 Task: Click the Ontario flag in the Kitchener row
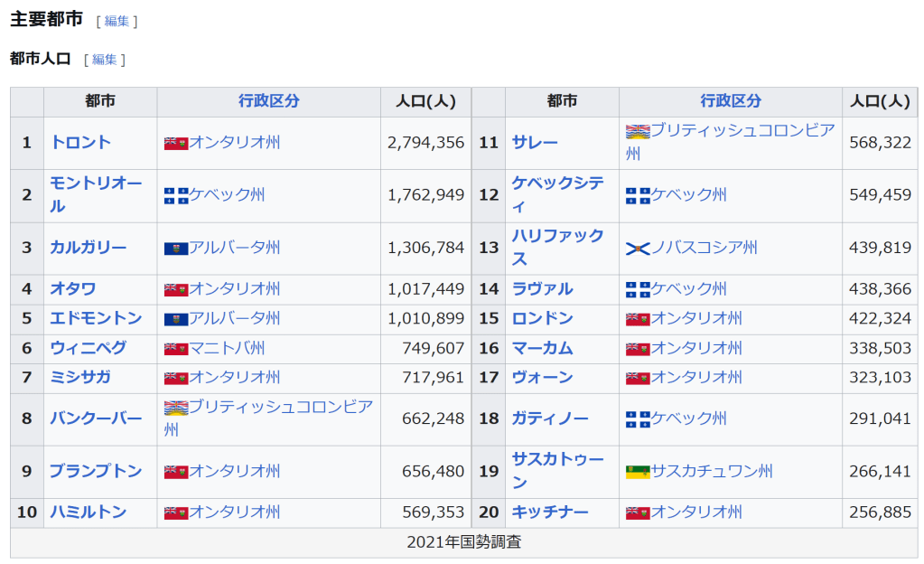pos(637,513)
